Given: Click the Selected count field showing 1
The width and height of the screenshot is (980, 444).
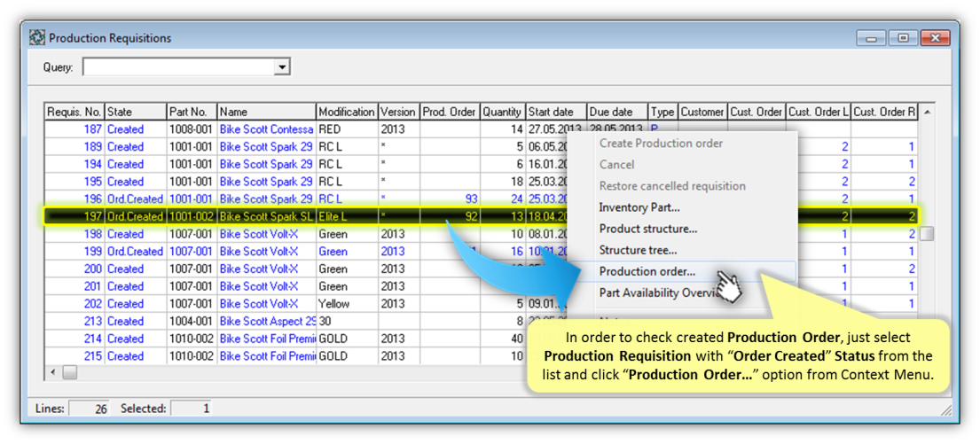Looking at the screenshot, I should coord(192,409).
